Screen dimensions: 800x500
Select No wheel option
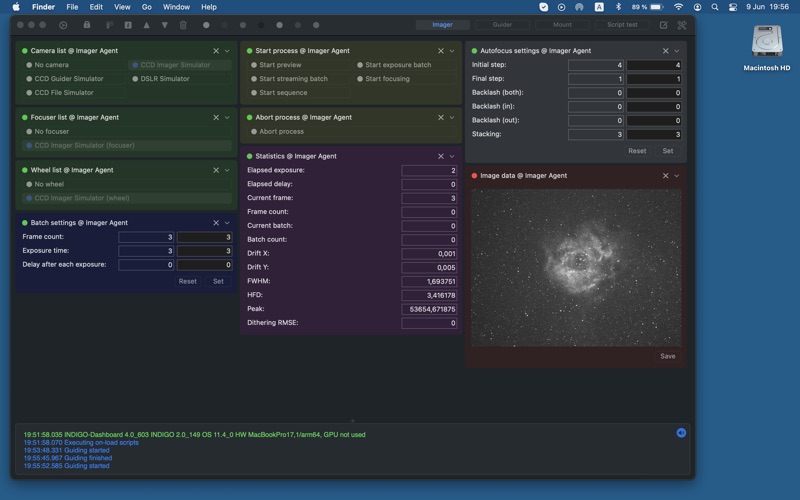click(127, 184)
